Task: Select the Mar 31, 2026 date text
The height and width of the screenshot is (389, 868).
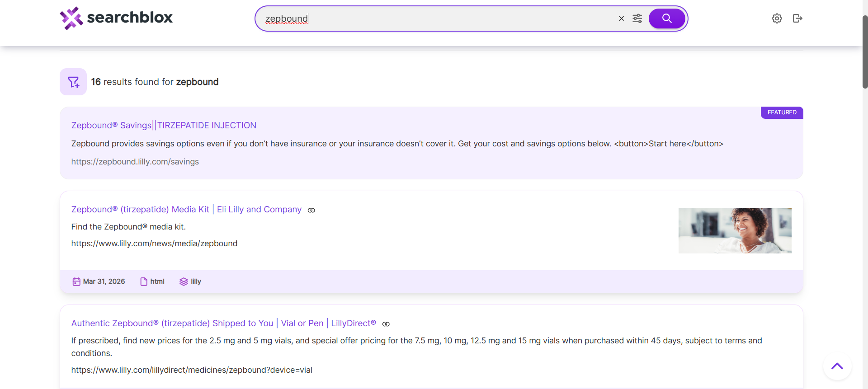Action: [104, 281]
